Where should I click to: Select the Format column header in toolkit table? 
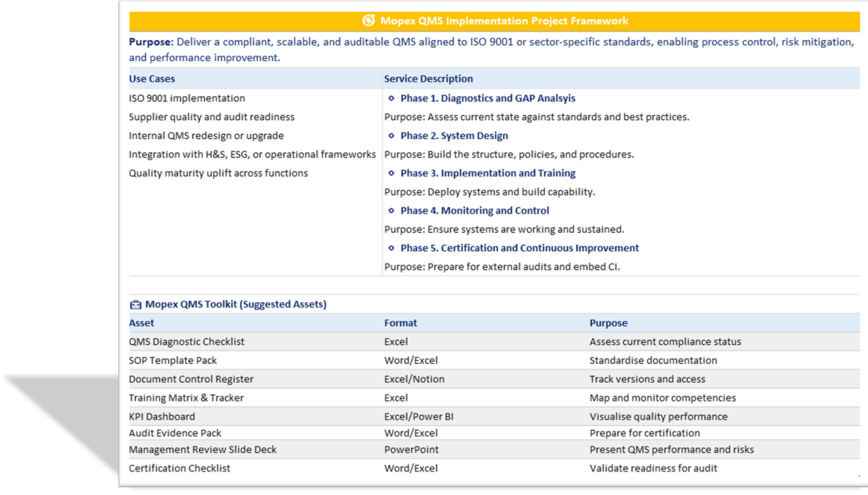click(x=400, y=323)
